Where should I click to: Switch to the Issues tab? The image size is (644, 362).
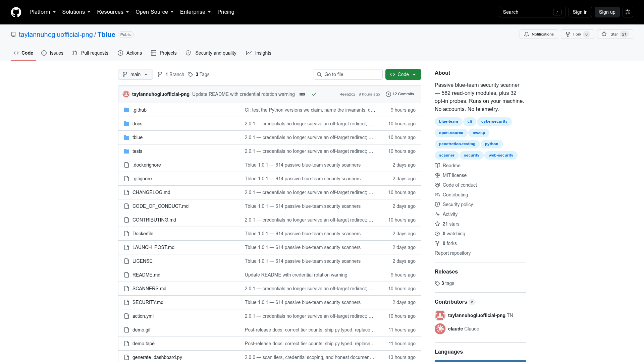point(52,53)
